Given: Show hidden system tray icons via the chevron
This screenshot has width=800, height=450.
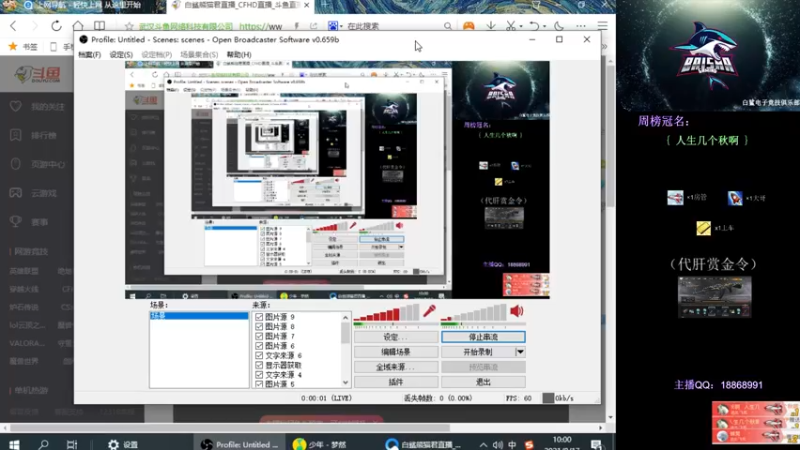Looking at the screenshot, I should 483,445.
